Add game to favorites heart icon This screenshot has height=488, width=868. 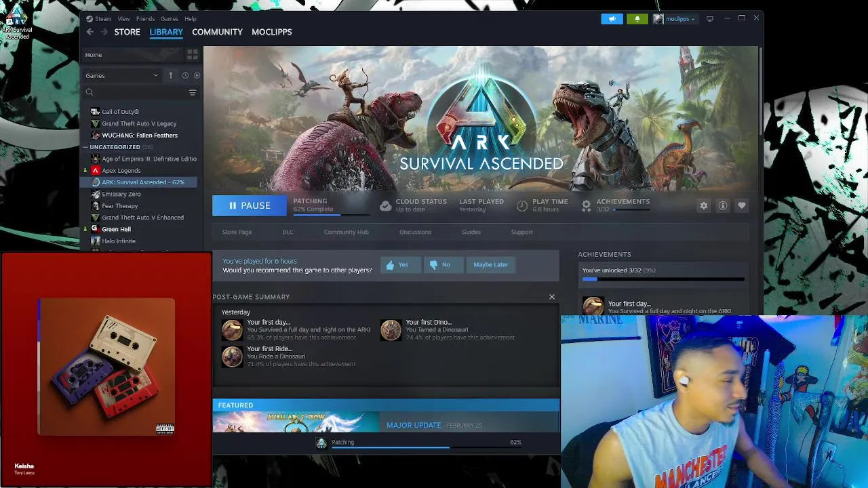click(742, 205)
